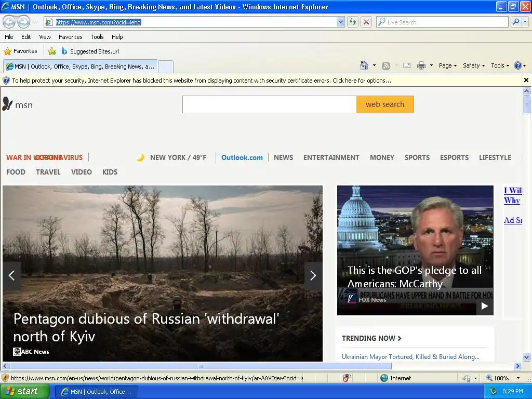Go to the VIDEO section

coord(82,172)
